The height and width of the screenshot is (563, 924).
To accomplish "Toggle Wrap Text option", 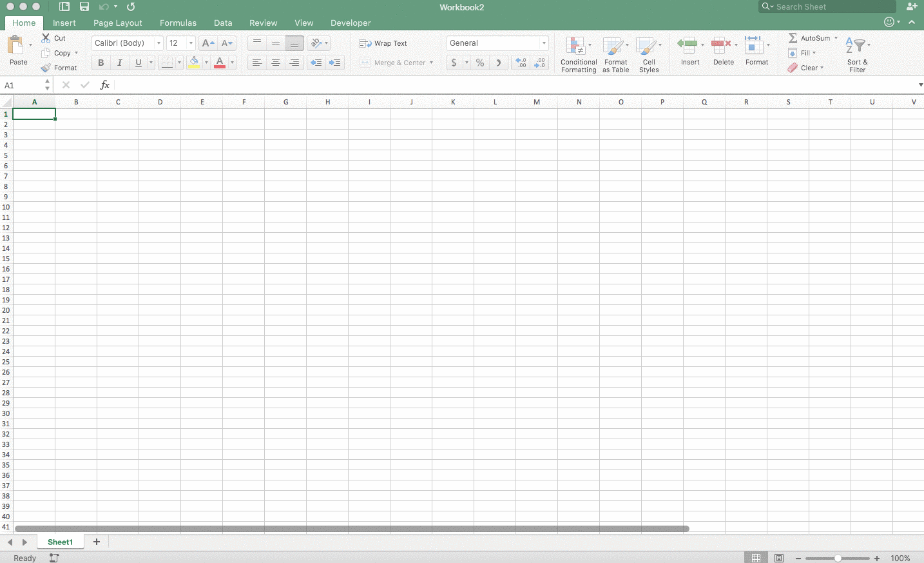I will click(x=383, y=43).
